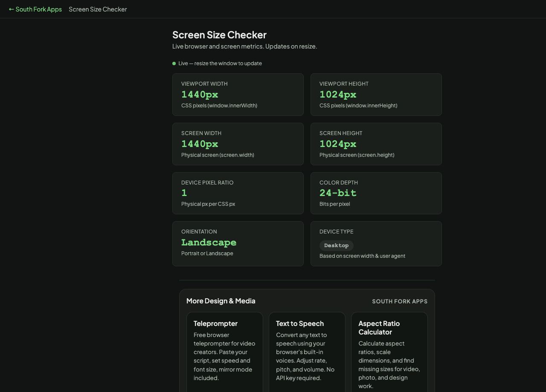Go back to South Fork Apps
Viewport: 546px width, 392px height.
tap(35, 9)
